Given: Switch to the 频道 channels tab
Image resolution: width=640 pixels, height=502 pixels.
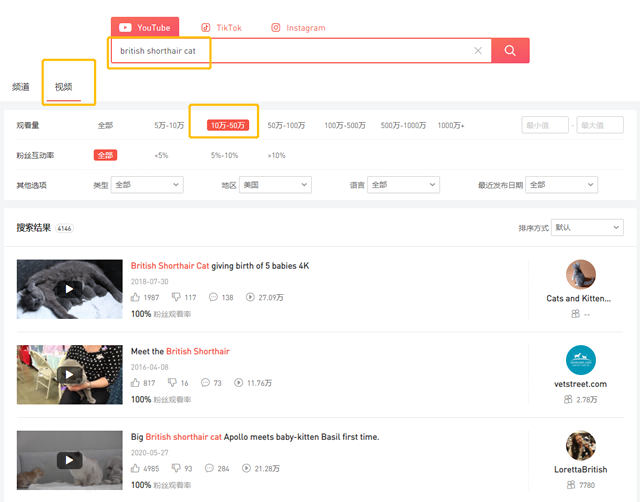Looking at the screenshot, I should [21, 87].
